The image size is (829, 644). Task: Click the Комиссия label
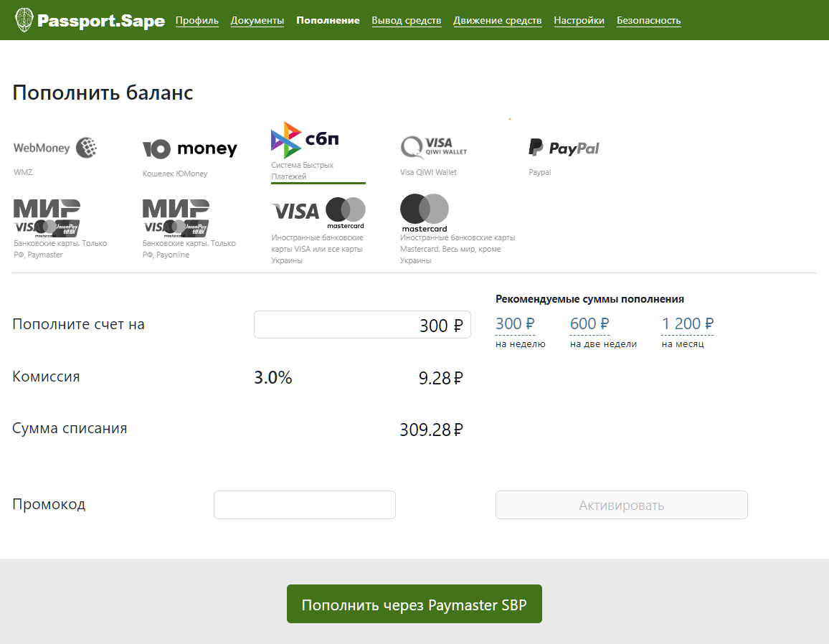point(46,377)
